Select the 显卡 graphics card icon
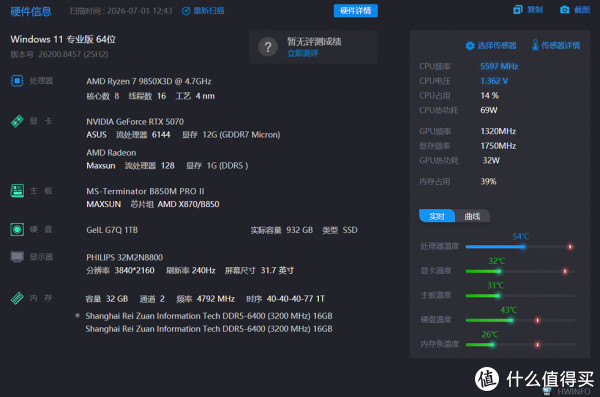 tap(17, 121)
